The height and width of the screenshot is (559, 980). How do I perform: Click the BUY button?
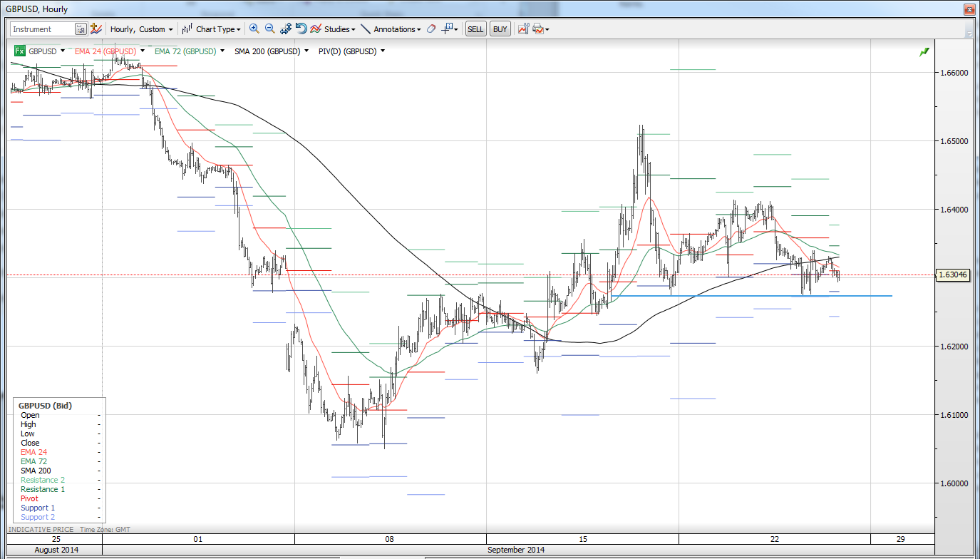pyautogui.click(x=500, y=29)
